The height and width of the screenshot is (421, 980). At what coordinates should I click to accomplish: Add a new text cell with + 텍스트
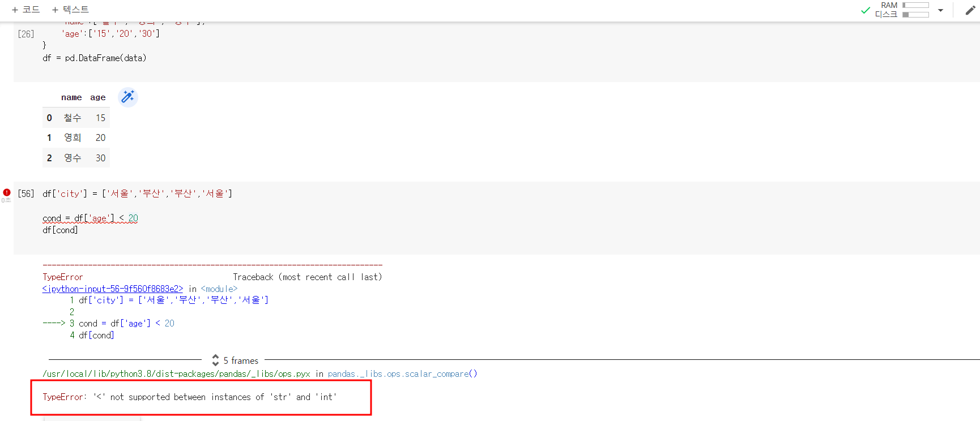point(70,10)
